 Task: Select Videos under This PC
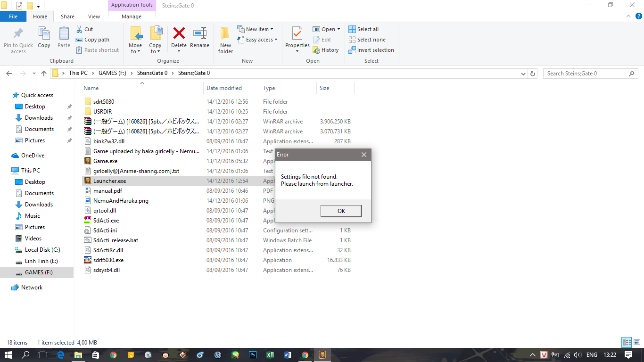pos(33,239)
